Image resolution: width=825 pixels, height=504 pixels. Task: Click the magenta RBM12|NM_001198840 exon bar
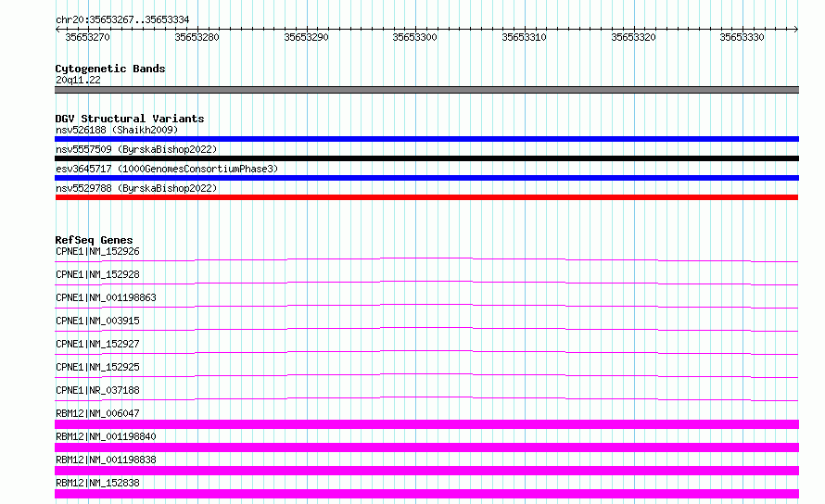coord(426,447)
